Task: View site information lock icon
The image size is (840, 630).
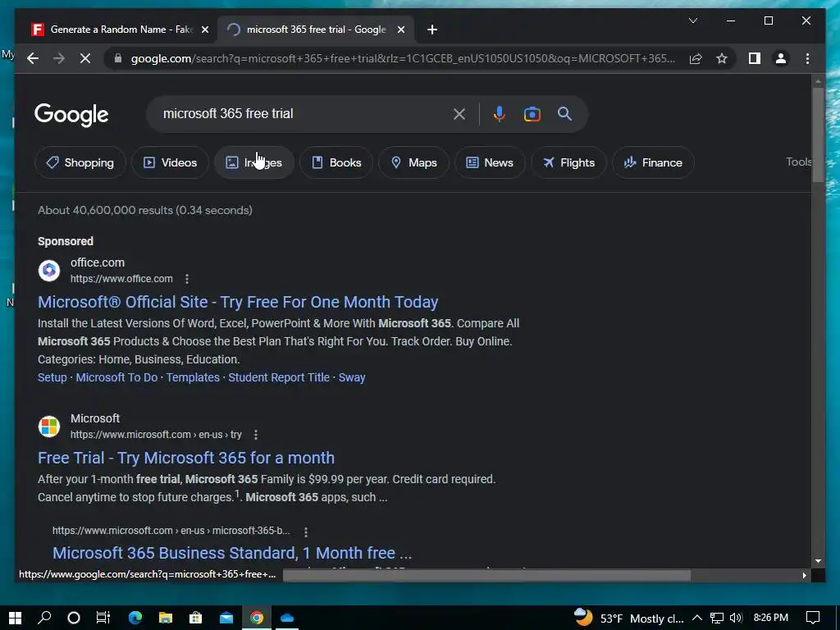Action: 118,58
